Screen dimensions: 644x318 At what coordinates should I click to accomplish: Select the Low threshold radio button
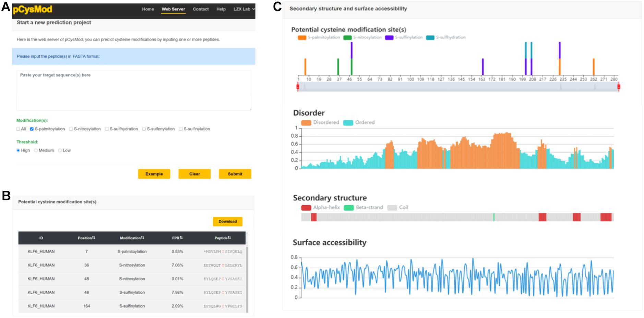60,150
